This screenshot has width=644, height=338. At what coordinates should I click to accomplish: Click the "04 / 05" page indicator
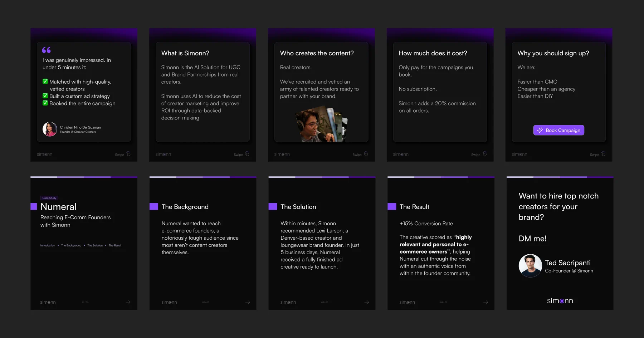444,302
